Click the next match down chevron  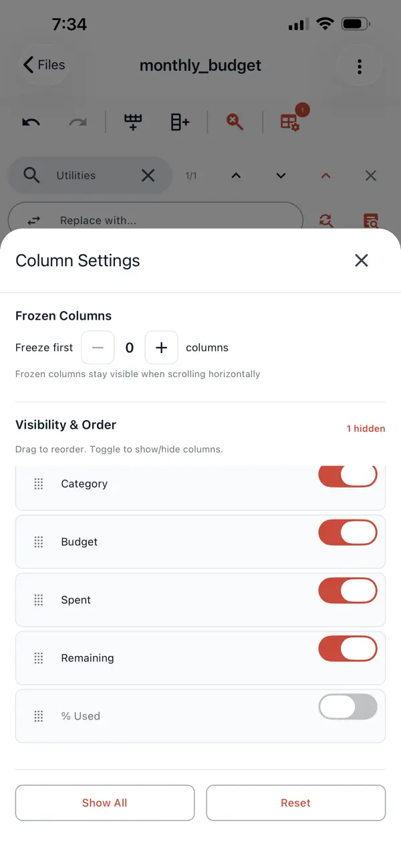(x=280, y=175)
